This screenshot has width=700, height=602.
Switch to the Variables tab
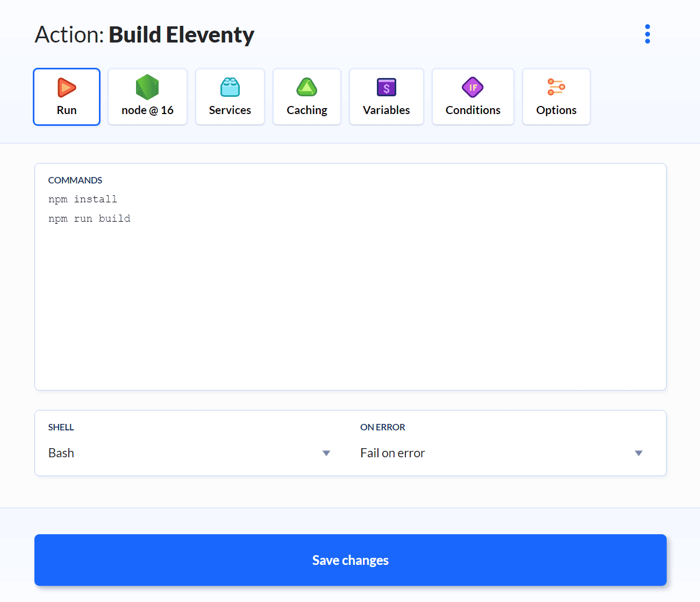click(386, 97)
